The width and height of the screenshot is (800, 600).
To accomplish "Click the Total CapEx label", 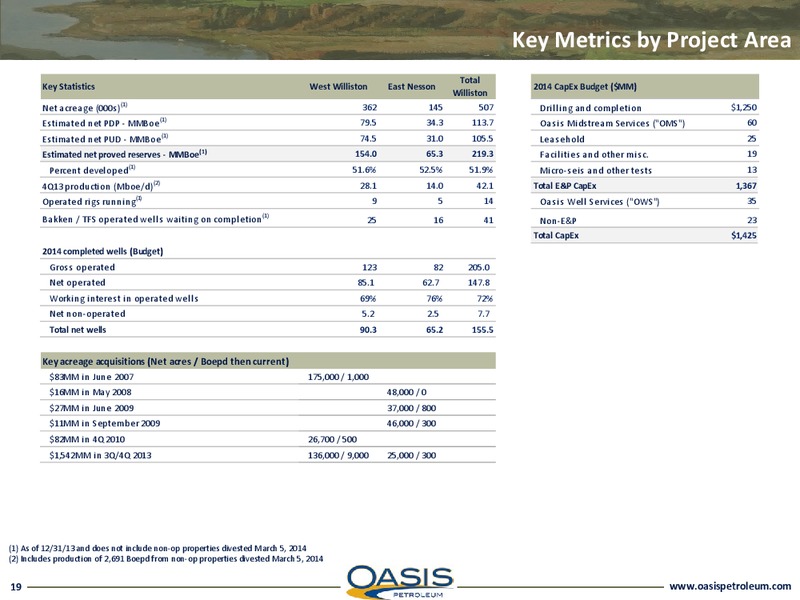I will 556,235.
